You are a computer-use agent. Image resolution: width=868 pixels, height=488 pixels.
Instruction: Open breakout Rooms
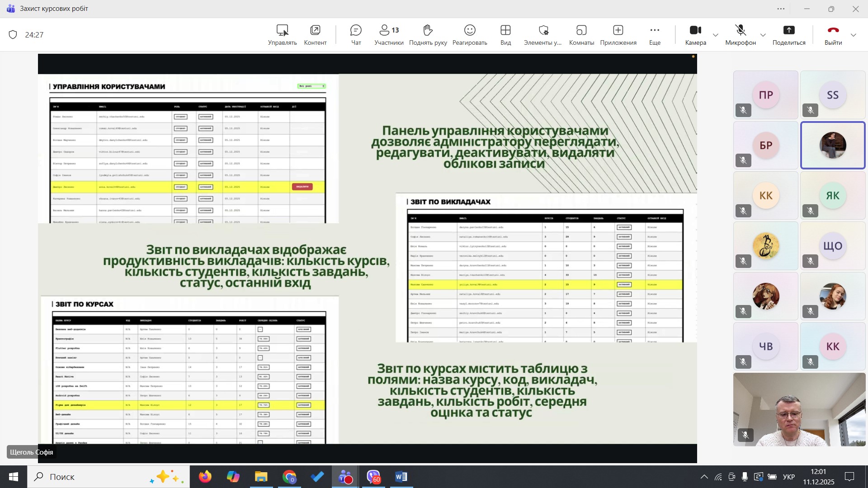[581, 35]
